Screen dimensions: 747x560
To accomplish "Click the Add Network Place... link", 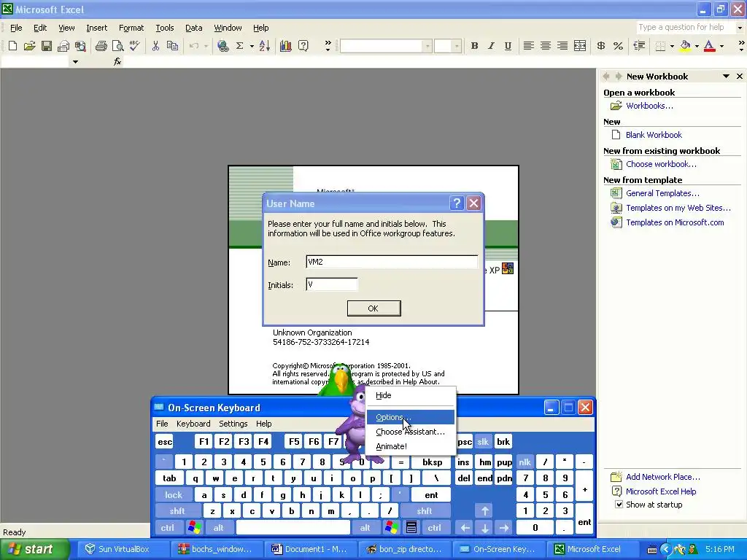I will [x=662, y=477].
